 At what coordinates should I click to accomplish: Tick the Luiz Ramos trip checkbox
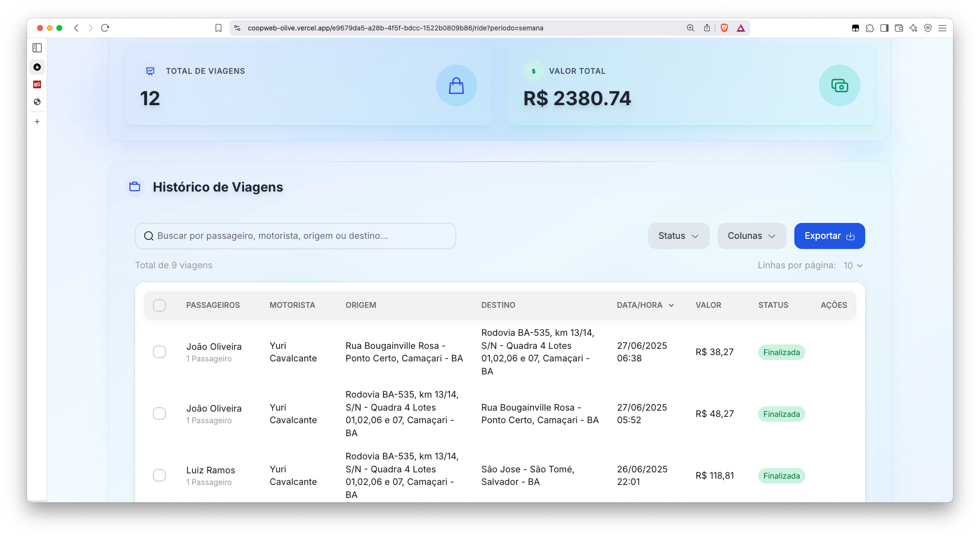(159, 475)
